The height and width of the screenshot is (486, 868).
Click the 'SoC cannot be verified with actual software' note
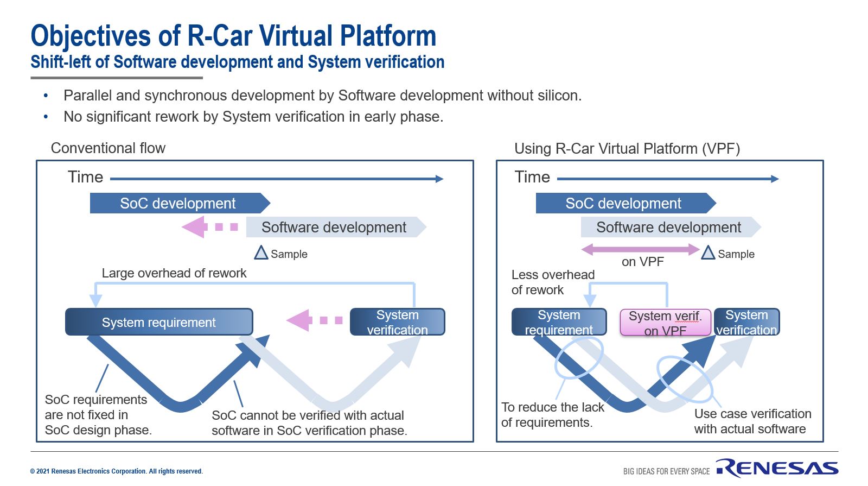(309, 423)
